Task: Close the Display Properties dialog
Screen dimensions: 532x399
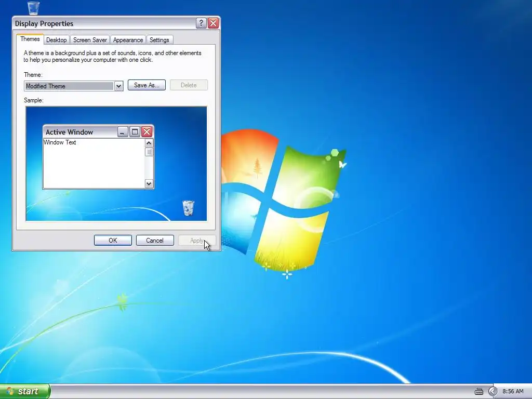Action: click(213, 23)
